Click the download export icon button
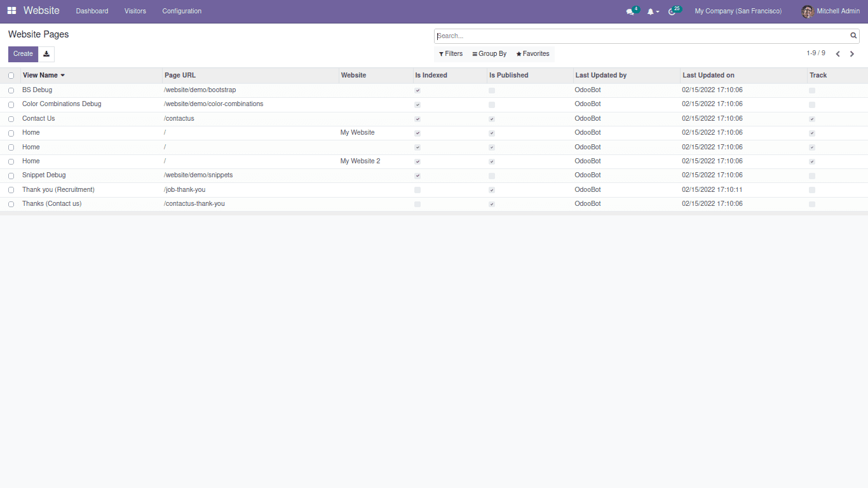The image size is (868, 488). click(46, 54)
